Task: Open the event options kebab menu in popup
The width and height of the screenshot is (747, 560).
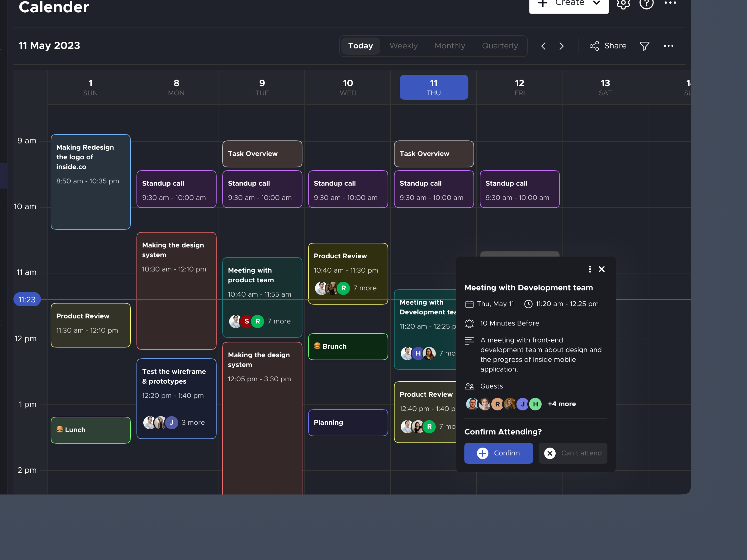Action: [x=590, y=269]
